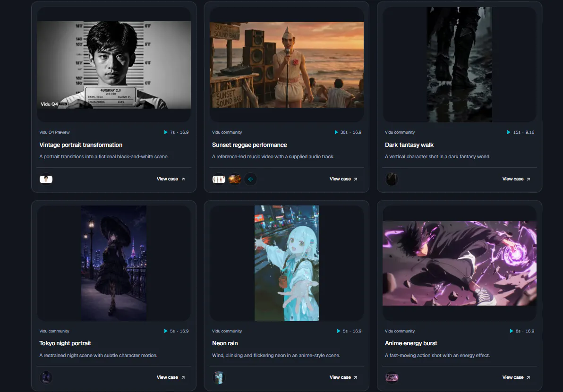Open the Anime energy burst video thumbnail
This screenshot has width=563, height=392.
point(460,263)
